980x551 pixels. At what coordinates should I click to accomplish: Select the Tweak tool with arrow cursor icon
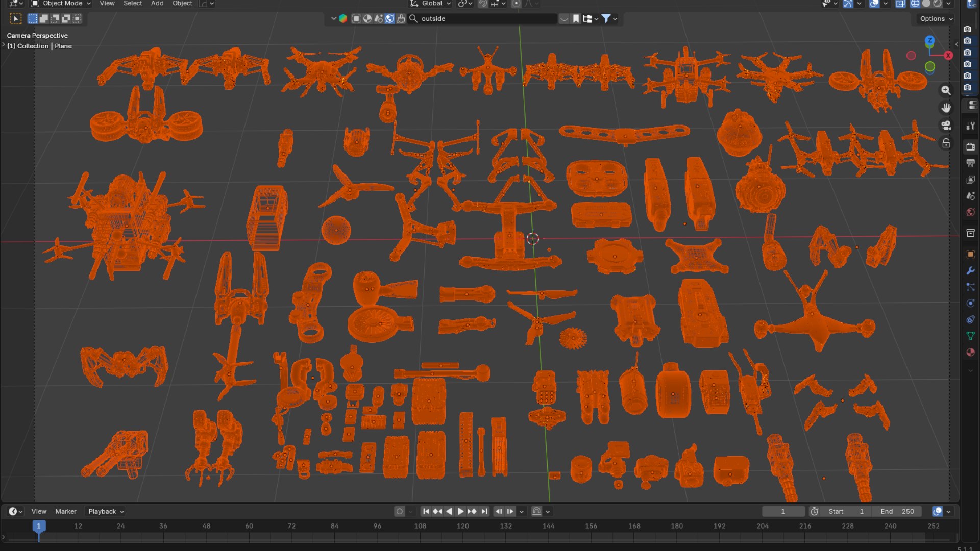point(15,19)
